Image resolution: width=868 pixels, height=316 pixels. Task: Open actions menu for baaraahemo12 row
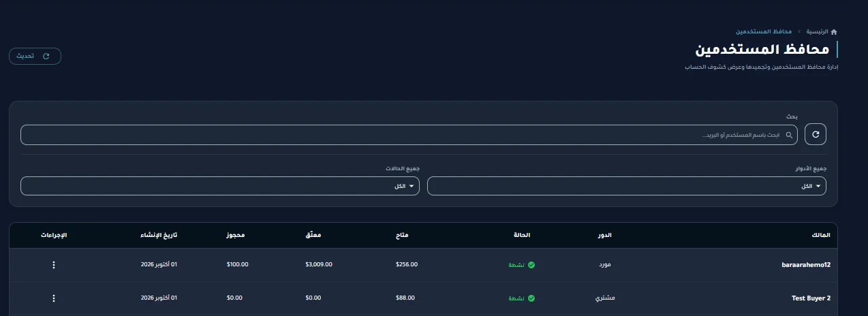click(54, 265)
